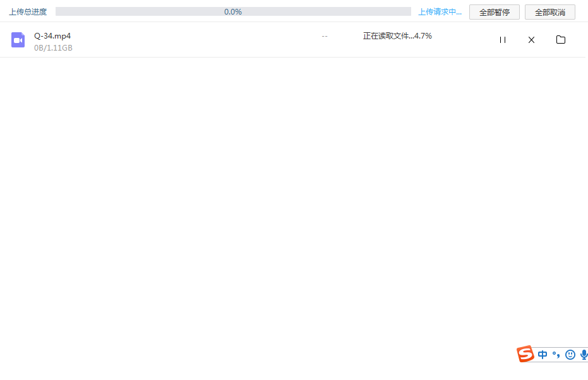Click microphone voice input in IME bar
This screenshot has height=380, width=588.
pos(584,355)
